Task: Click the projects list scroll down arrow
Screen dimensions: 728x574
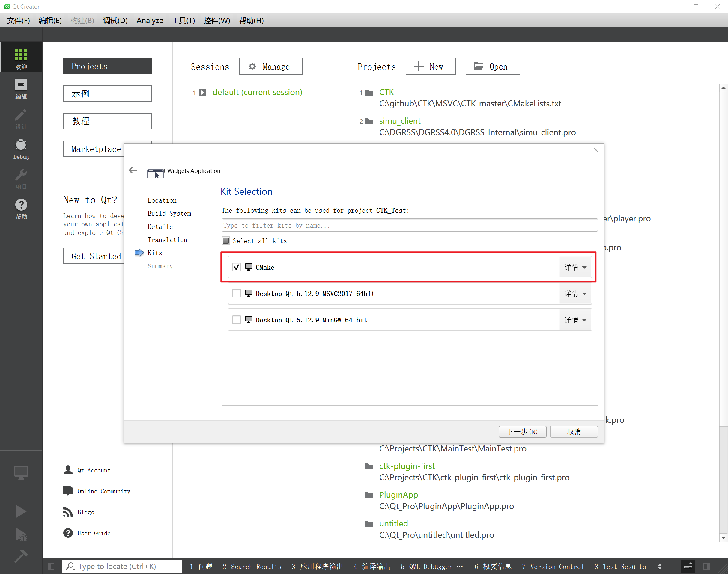Action: click(723, 537)
